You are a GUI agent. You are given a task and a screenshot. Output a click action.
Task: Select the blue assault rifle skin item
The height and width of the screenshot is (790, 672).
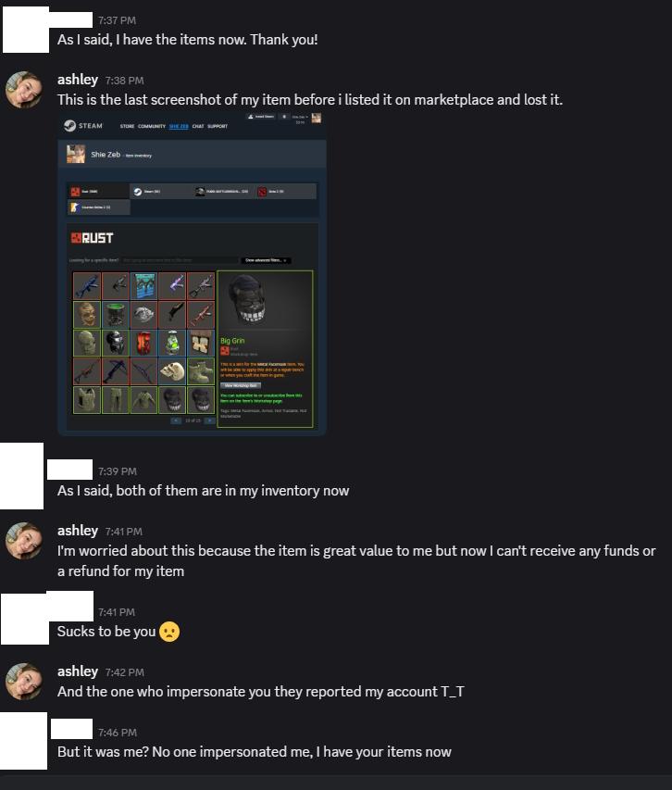[87, 285]
